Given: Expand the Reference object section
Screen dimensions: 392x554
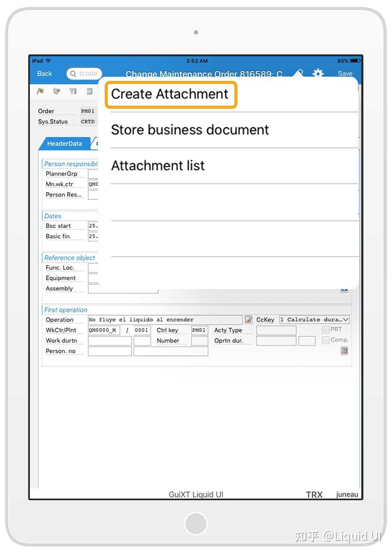Looking at the screenshot, I should click(x=69, y=258).
